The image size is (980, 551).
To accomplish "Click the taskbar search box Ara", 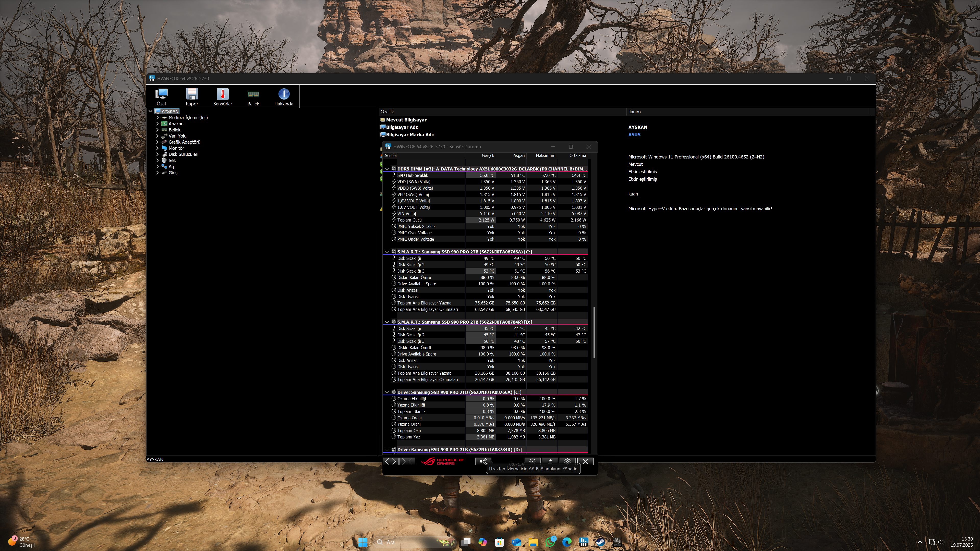I will click(415, 542).
